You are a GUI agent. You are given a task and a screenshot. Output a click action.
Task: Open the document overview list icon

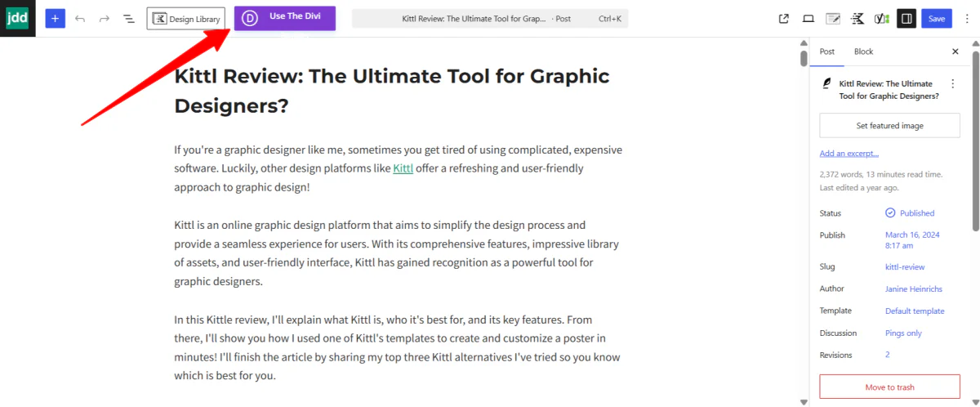(x=129, y=18)
